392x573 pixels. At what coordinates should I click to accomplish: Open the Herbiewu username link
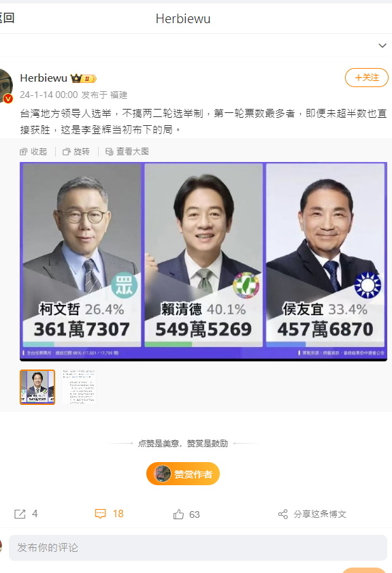(x=44, y=78)
